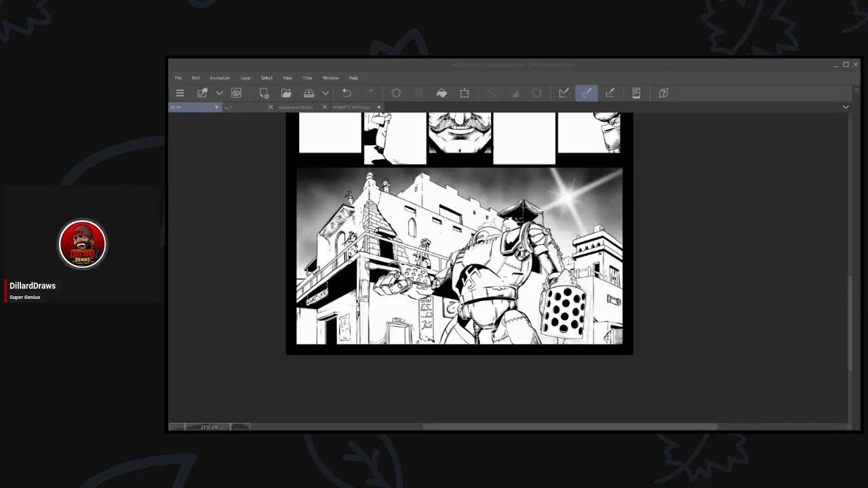Toggle the highlighted Snap to Special Ruler button
The width and height of the screenshot is (868, 488).
587,93
